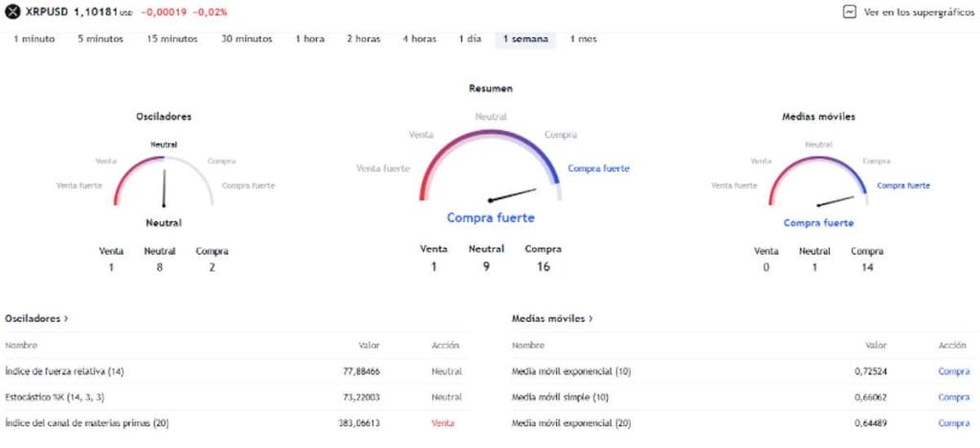Click the −0,02% change value
The image size is (980, 448).
pyautogui.click(x=210, y=11)
